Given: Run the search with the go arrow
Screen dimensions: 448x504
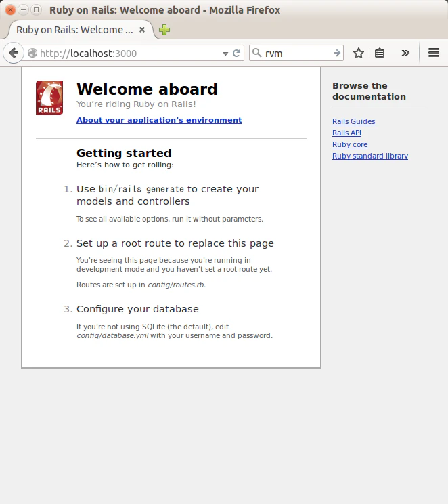Looking at the screenshot, I should (336, 53).
